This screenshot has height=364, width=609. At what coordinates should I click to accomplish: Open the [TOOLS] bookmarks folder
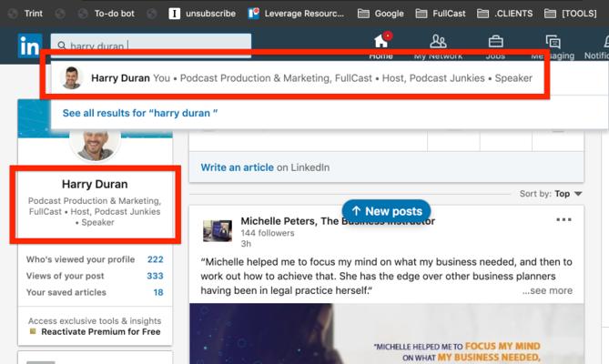click(x=571, y=14)
